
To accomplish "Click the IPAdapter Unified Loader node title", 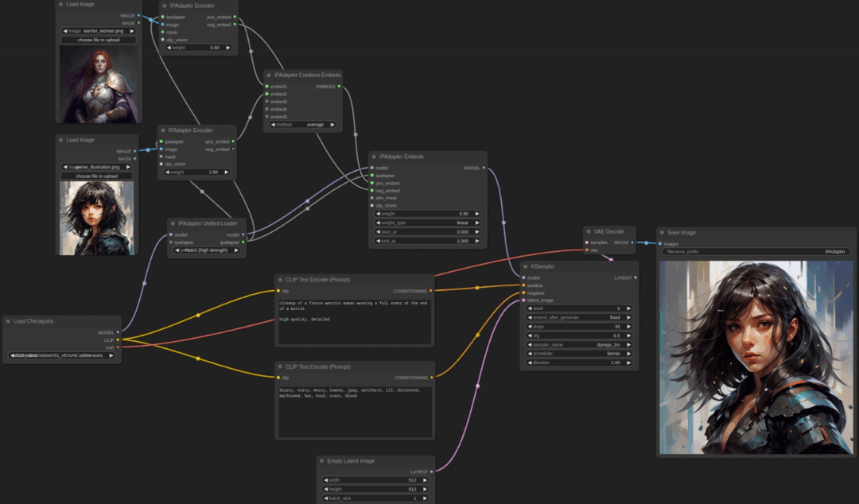I will coord(208,223).
